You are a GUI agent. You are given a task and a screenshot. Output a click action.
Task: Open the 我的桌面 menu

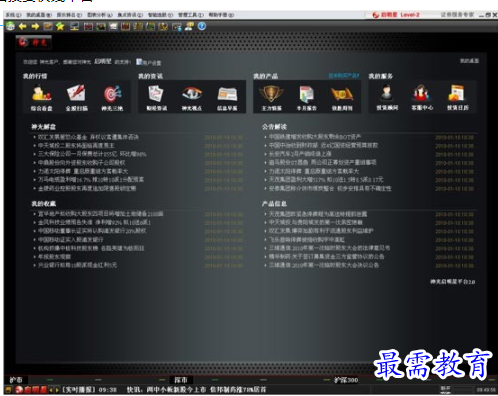[39, 15]
